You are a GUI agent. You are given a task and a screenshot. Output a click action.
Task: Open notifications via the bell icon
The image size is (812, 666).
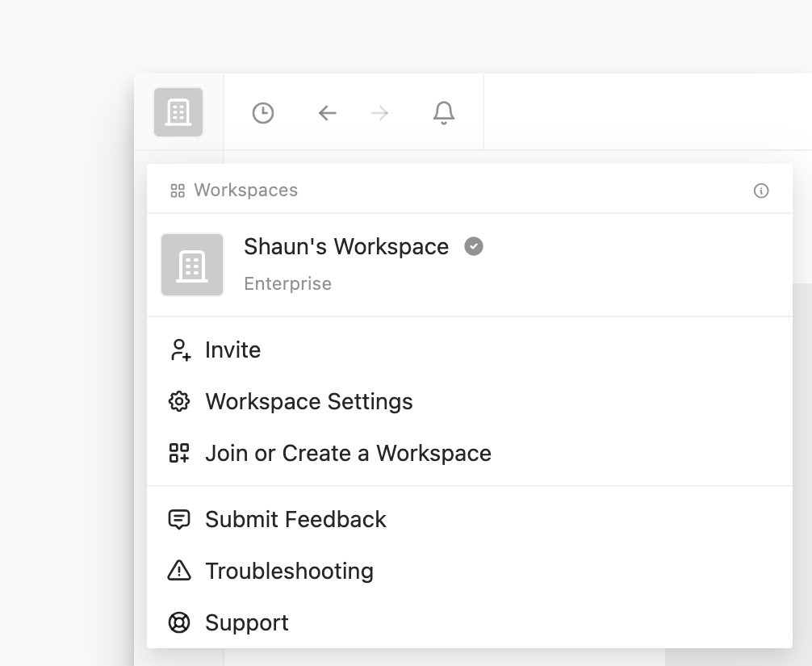444,113
